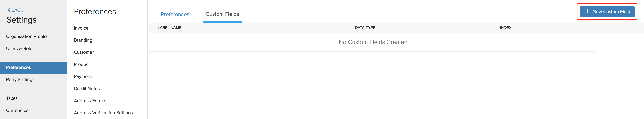Click the plus icon on New Custom Field
Image resolution: width=644 pixels, height=119 pixels.
588,12
